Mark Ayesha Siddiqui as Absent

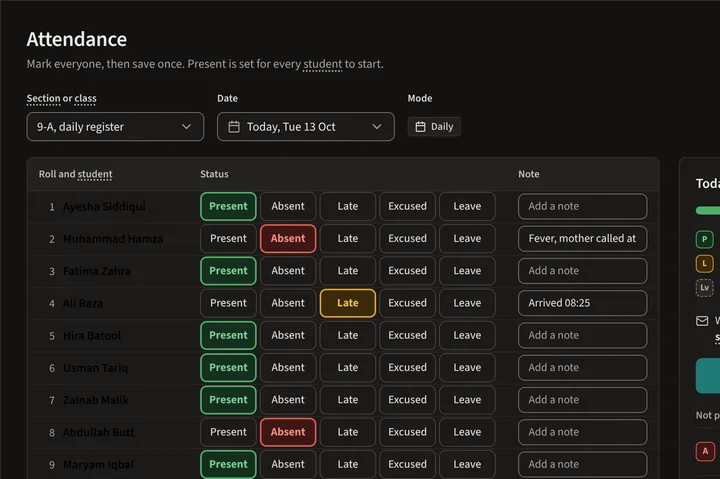(x=288, y=206)
